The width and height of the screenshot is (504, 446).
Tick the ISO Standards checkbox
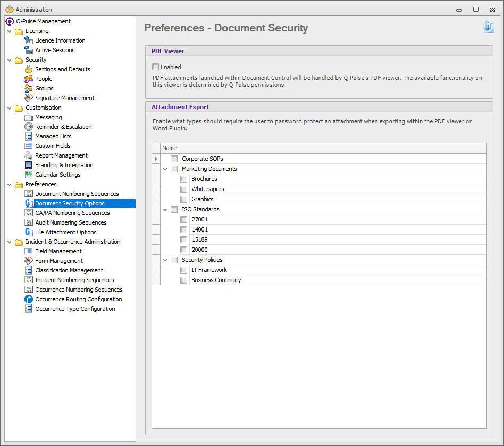[174, 210]
